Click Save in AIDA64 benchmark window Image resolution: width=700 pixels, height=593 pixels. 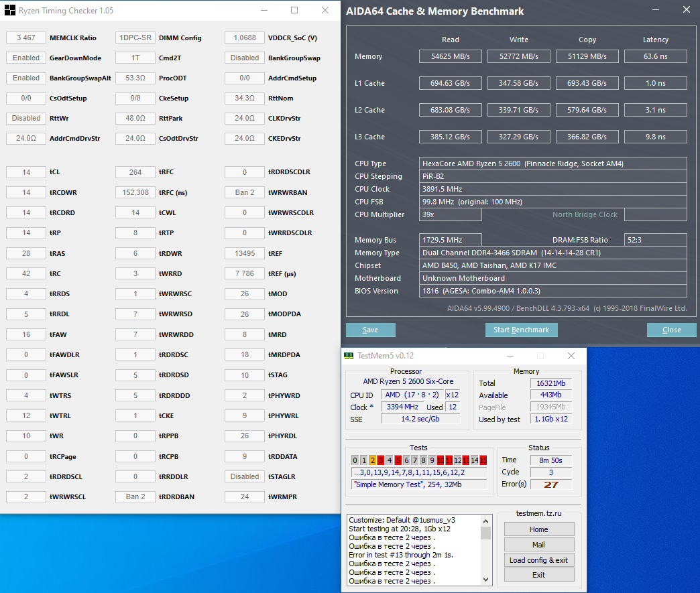(x=371, y=330)
